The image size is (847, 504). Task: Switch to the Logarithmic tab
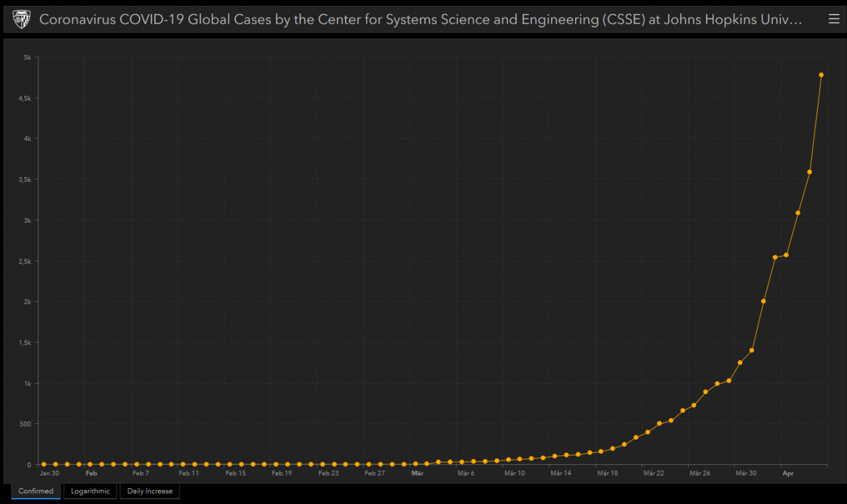91,491
